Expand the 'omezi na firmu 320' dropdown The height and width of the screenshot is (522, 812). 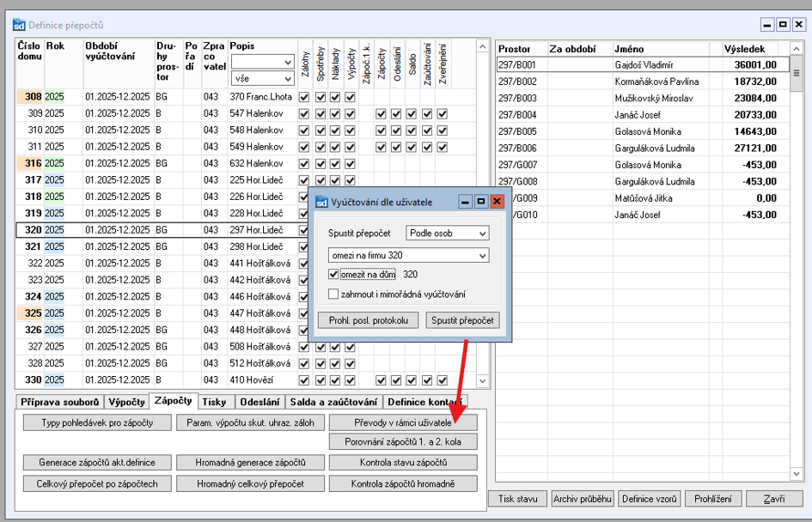(409, 255)
